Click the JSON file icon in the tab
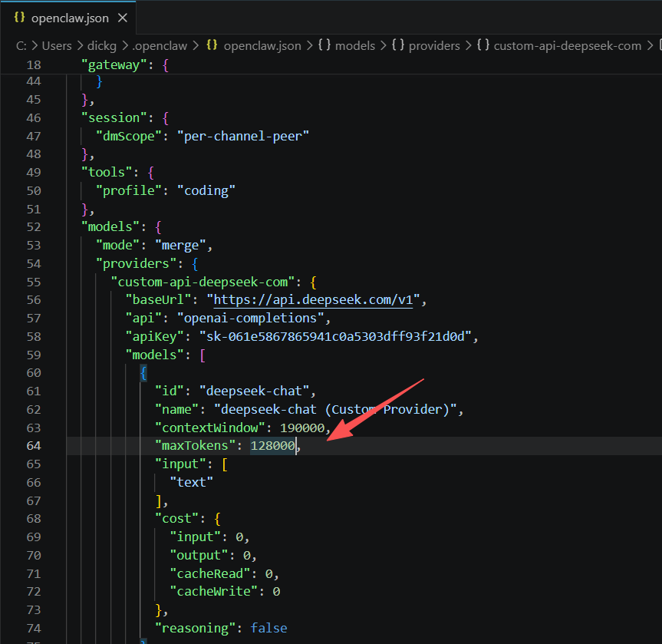 (x=19, y=18)
